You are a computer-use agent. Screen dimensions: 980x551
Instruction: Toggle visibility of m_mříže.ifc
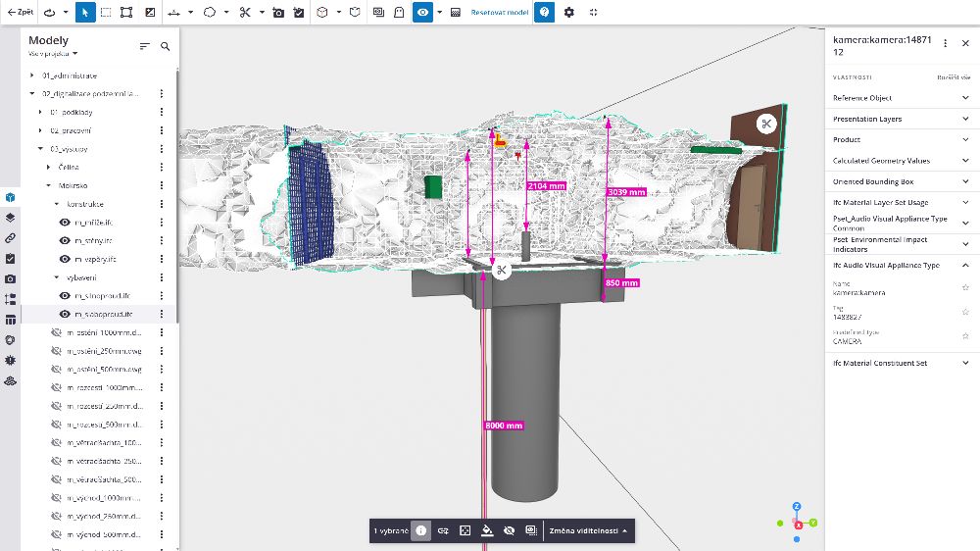[x=66, y=223]
